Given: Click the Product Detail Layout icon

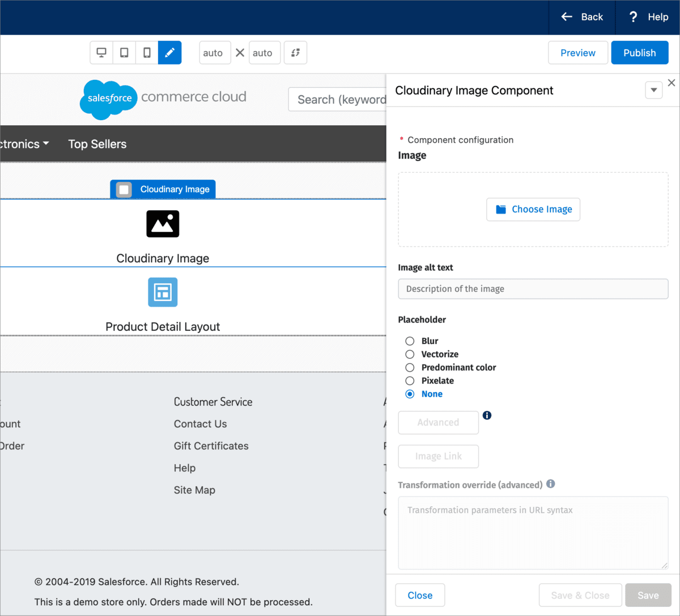Looking at the screenshot, I should tap(163, 292).
